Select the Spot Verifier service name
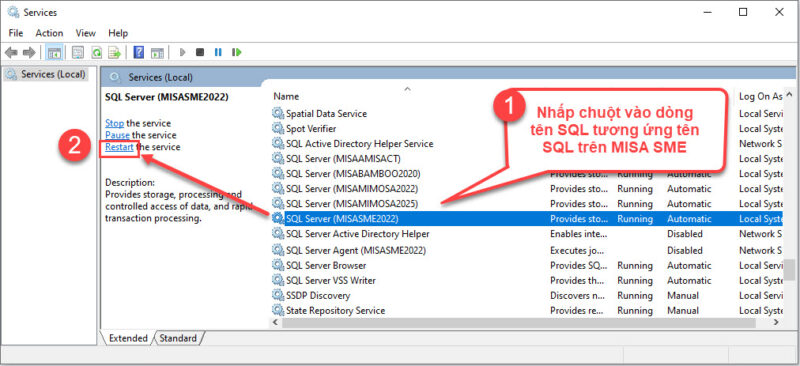The height and width of the screenshot is (366, 800). 311,129
